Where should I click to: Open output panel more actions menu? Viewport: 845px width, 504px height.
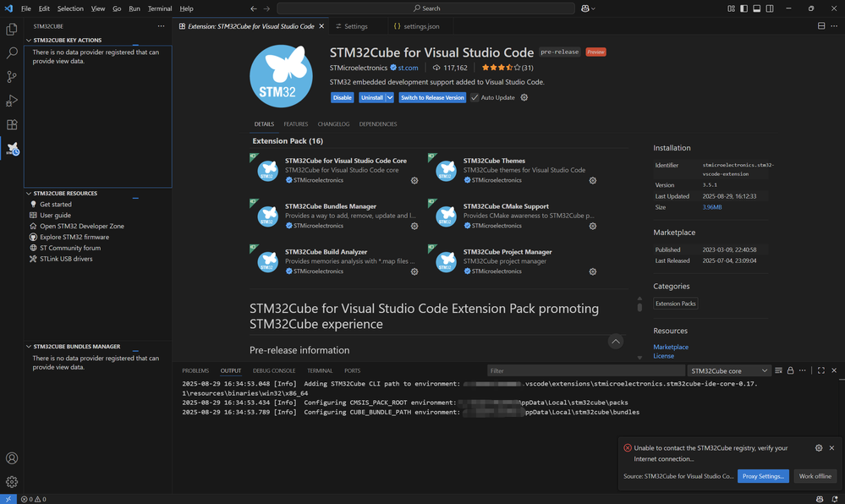click(803, 370)
